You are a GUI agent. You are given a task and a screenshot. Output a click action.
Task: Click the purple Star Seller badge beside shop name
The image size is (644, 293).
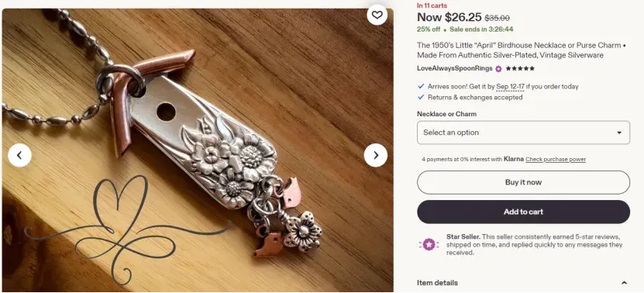pyautogui.click(x=498, y=69)
